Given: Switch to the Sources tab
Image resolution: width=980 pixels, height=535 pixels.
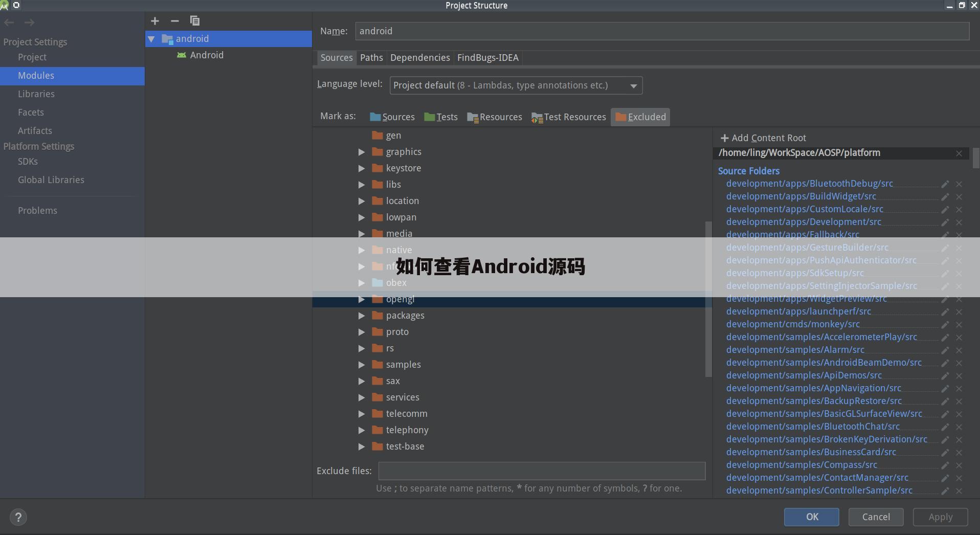Looking at the screenshot, I should tap(337, 58).
